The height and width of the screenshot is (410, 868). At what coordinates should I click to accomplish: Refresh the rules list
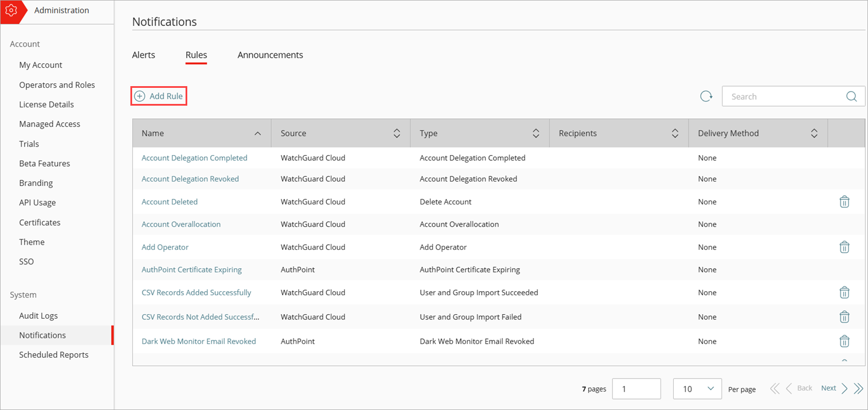[x=706, y=96]
